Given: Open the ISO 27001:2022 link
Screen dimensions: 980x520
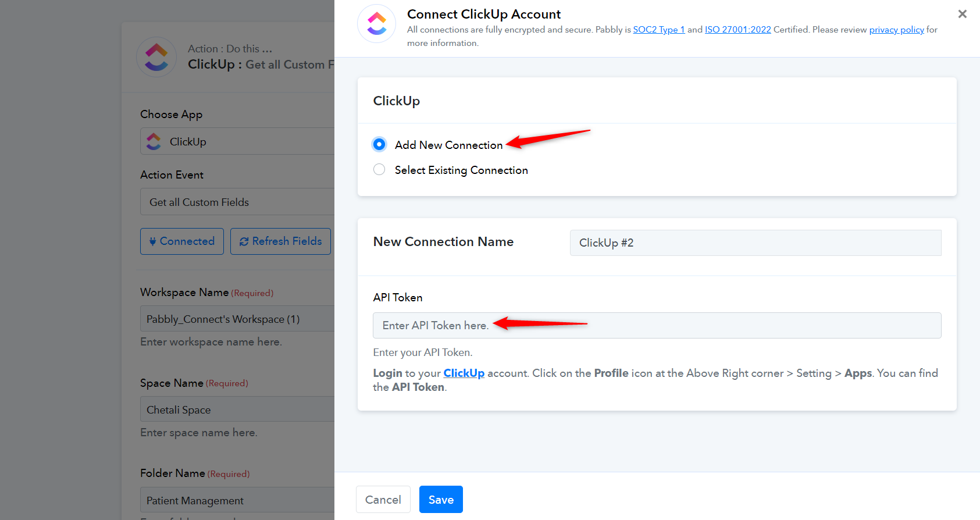Looking at the screenshot, I should point(738,30).
